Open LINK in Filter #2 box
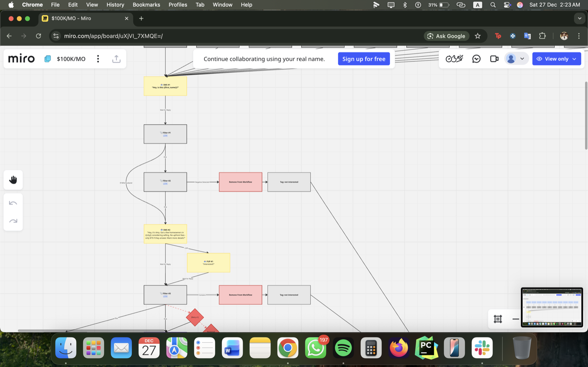 (x=165, y=183)
